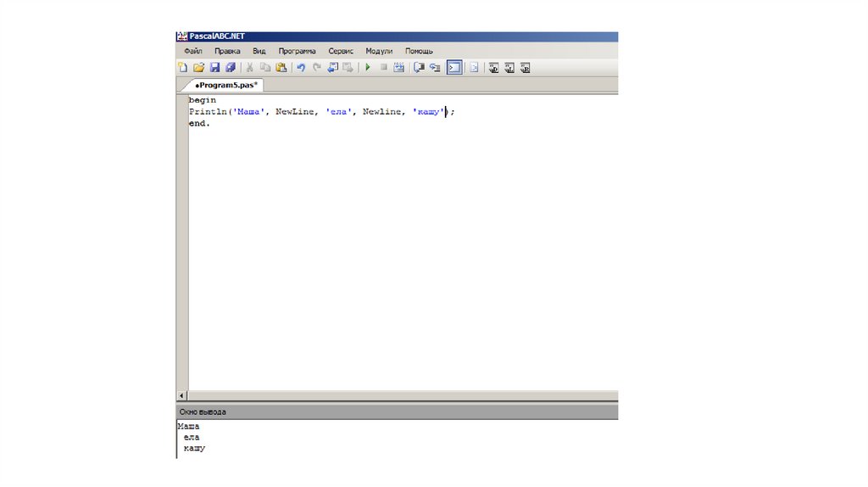Screen dimensions: 868x487
Task: Click the 'Мама' string literal in the code
Action: pyautogui.click(x=248, y=112)
